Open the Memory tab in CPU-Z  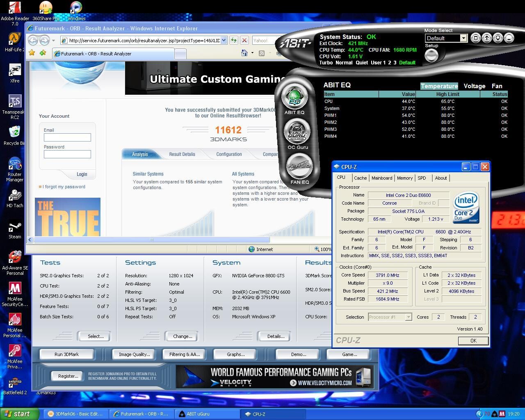404,178
